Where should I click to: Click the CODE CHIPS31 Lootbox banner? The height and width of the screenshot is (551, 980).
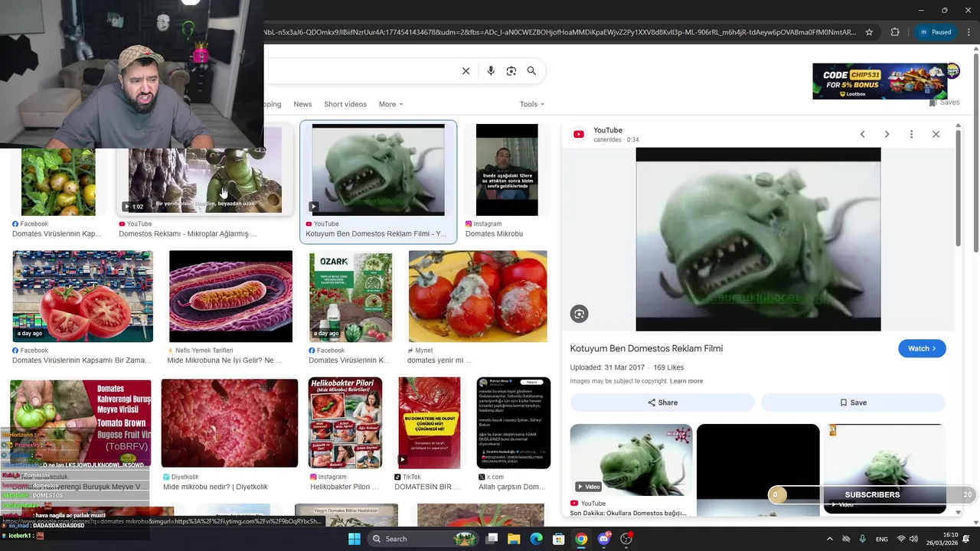[x=880, y=81]
